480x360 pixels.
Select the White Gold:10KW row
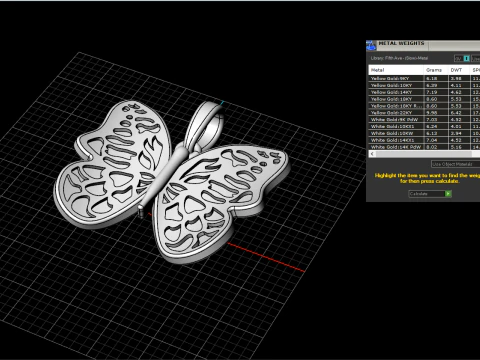[x=424, y=133]
